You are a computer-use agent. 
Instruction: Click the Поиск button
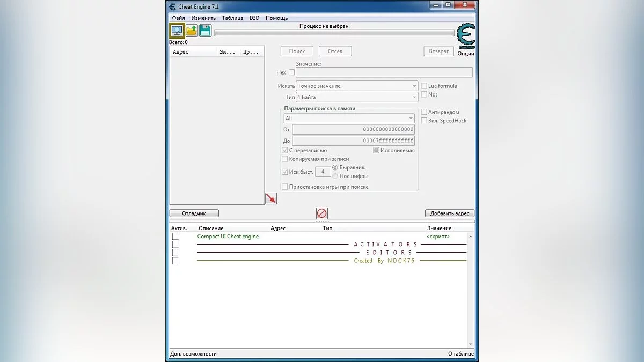pos(296,51)
